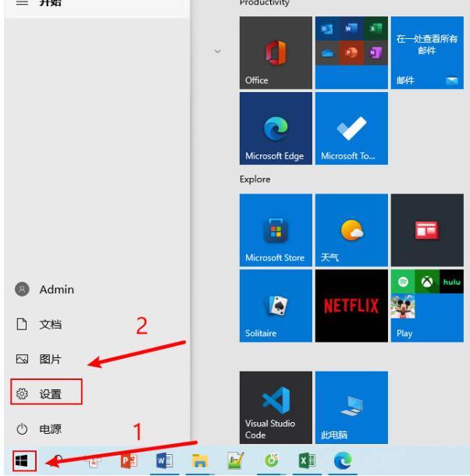
Task: Open PowerPoint from the taskbar
Action: 129,461
